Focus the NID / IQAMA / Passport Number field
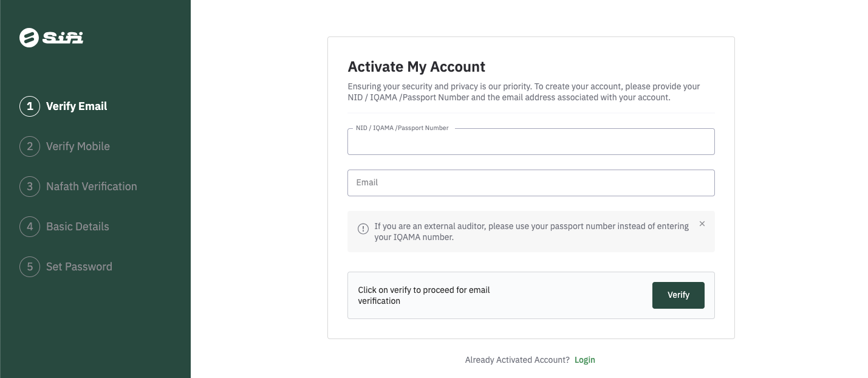Screen dimensions: 868x378 (531, 142)
